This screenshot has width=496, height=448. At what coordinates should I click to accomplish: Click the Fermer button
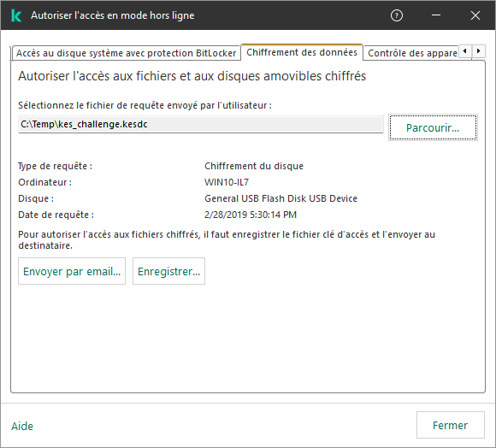pyautogui.click(x=450, y=425)
